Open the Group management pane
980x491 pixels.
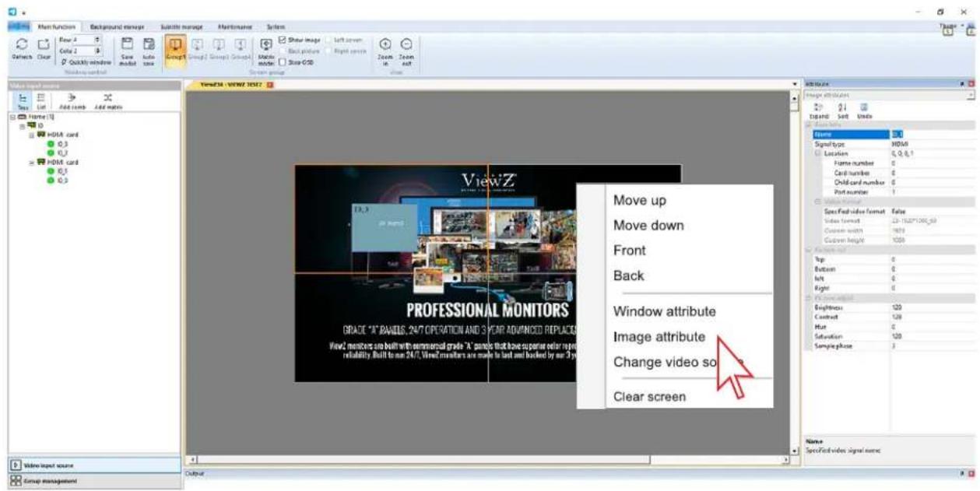click(93, 481)
